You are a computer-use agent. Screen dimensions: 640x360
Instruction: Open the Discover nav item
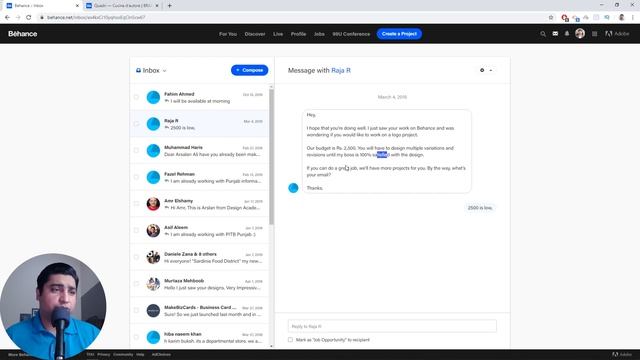255,34
